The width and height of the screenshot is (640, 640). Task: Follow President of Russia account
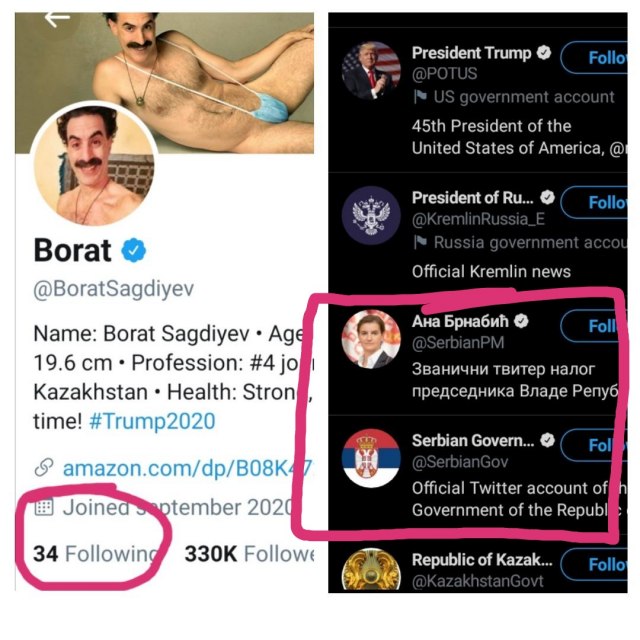[x=598, y=202]
